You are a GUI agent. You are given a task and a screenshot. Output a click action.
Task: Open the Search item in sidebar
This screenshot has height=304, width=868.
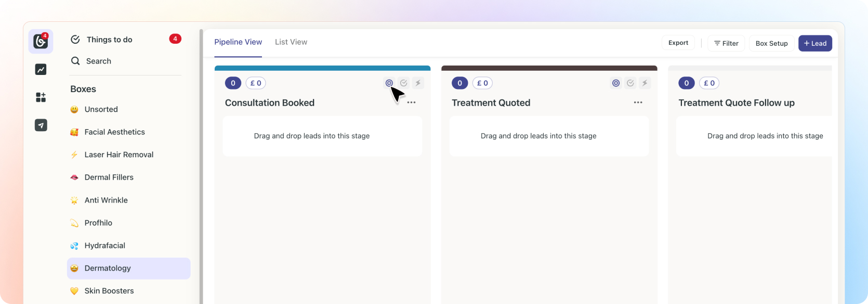[x=98, y=61]
